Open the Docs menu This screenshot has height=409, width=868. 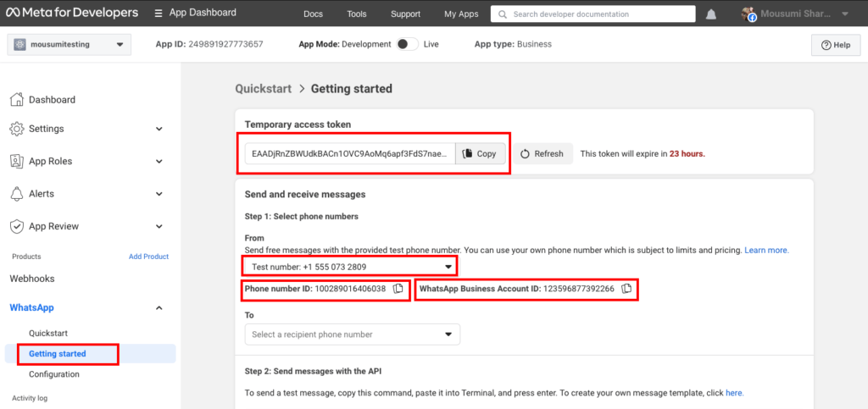(314, 14)
